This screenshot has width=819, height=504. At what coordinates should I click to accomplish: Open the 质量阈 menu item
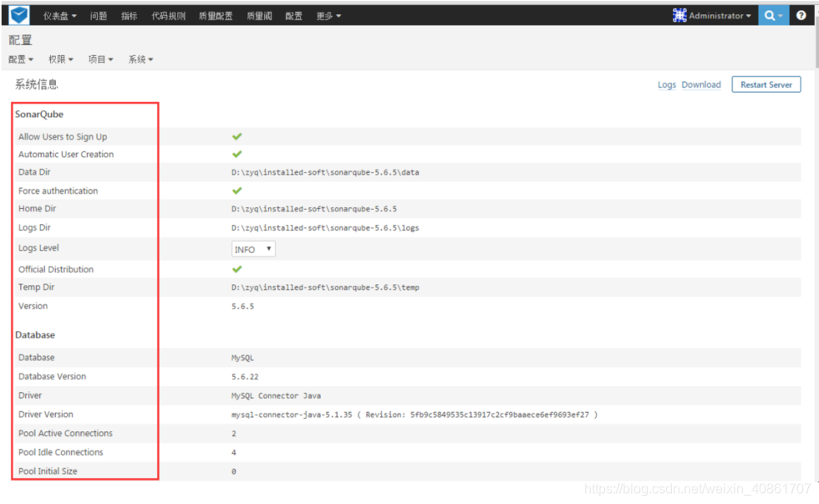click(259, 16)
